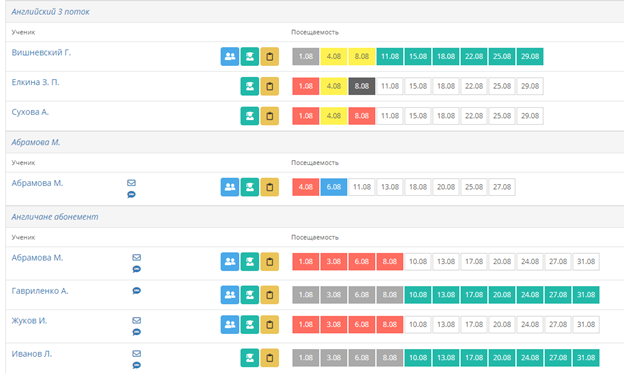
Task: Click blue group icon in Гавриленко А. row
Action: 230,295
